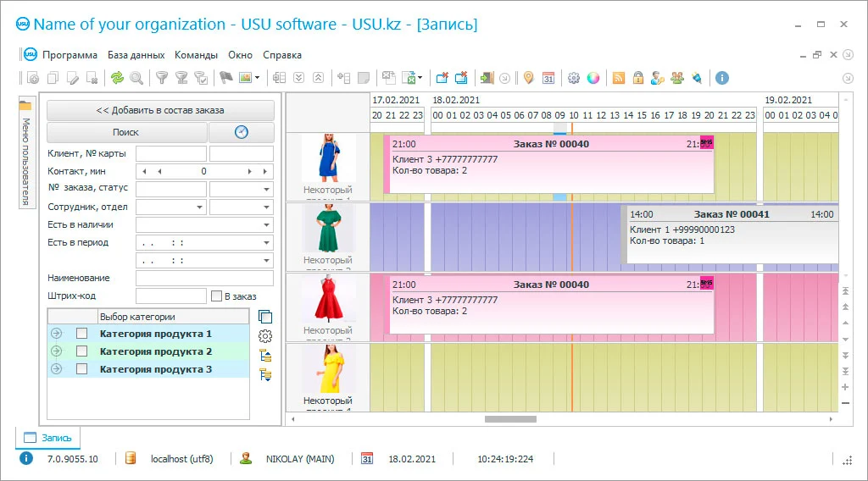This screenshot has width=868, height=481.
Task: Open the 'Окно' menu
Action: point(240,55)
